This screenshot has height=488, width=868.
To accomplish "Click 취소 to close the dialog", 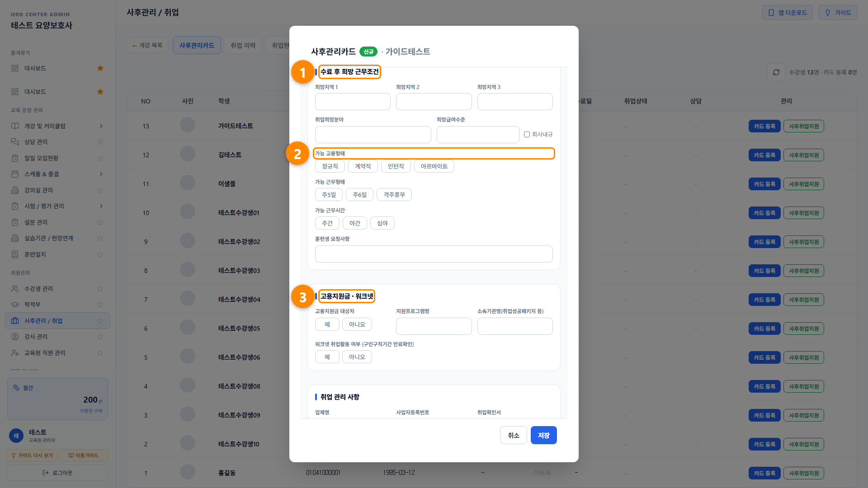I will tap(514, 435).
